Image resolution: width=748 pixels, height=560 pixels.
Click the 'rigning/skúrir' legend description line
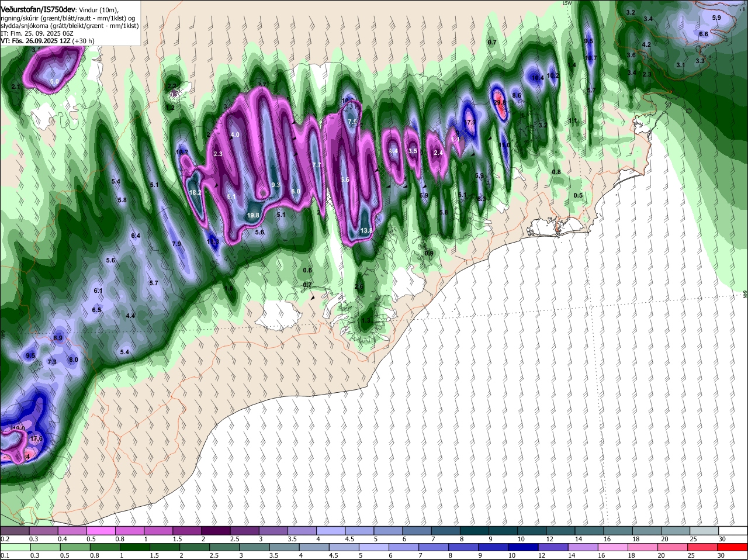tap(68, 18)
